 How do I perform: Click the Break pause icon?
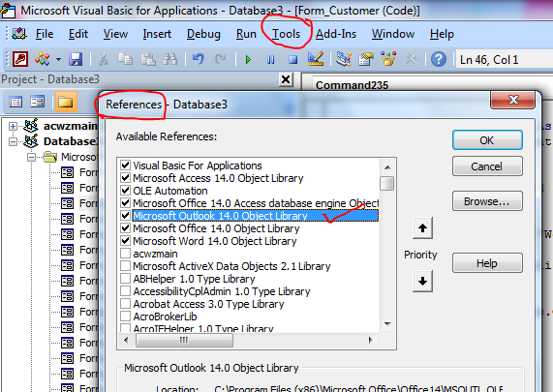tap(270, 60)
